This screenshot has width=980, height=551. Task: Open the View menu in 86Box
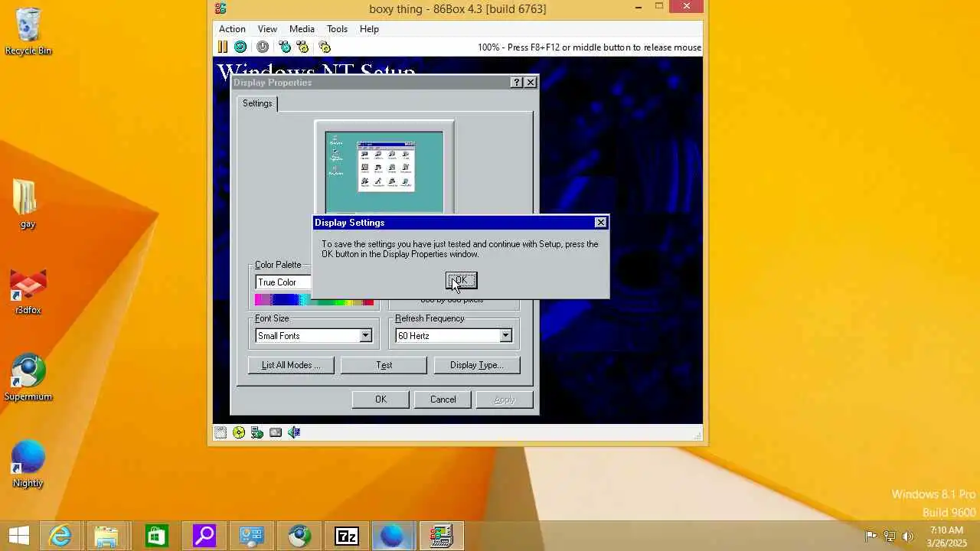point(267,29)
